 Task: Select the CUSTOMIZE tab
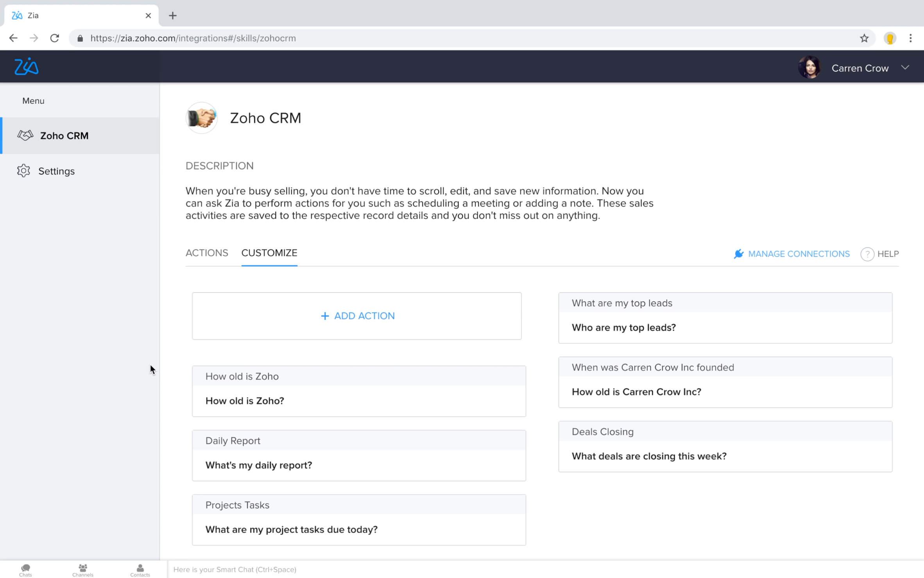click(x=269, y=253)
